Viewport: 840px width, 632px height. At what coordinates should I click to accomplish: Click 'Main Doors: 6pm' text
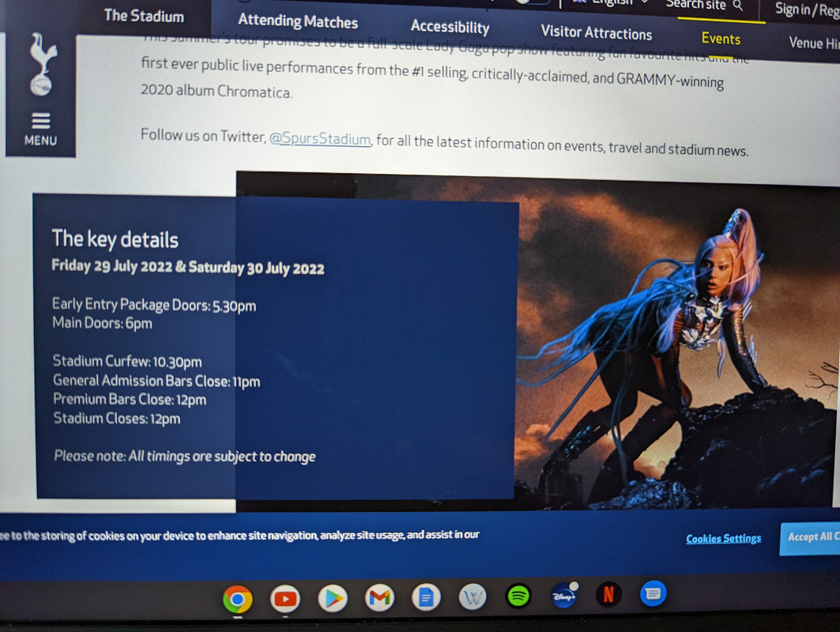pyautogui.click(x=102, y=323)
